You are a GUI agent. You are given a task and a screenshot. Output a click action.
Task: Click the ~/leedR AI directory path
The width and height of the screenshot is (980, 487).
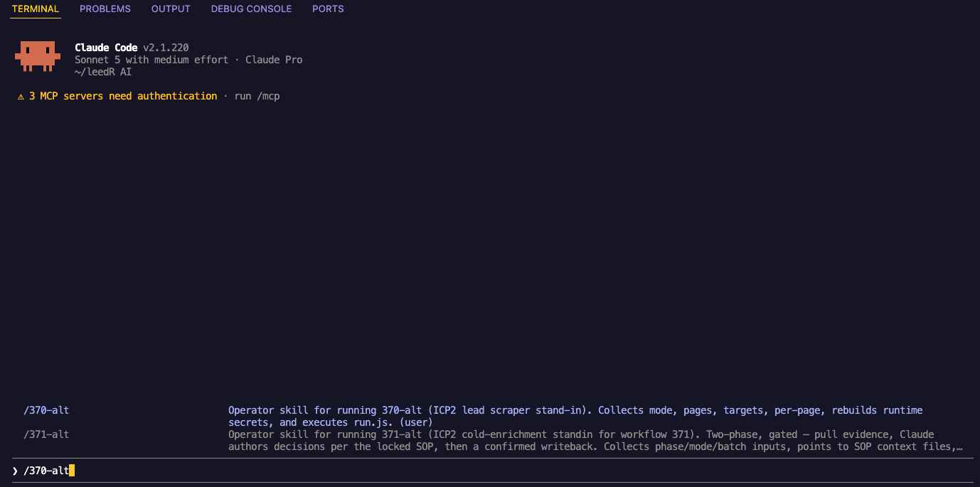(103, 72)
